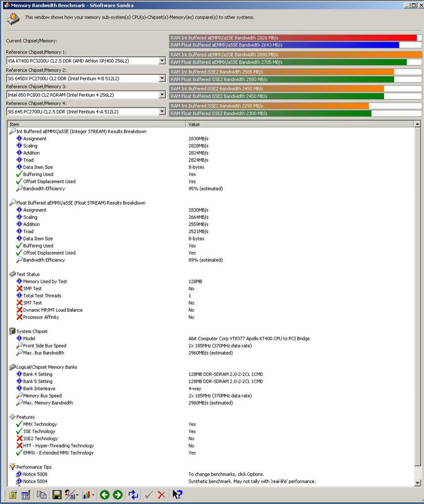Click the blue Refresh arrows icon

(x=133, y=495)
